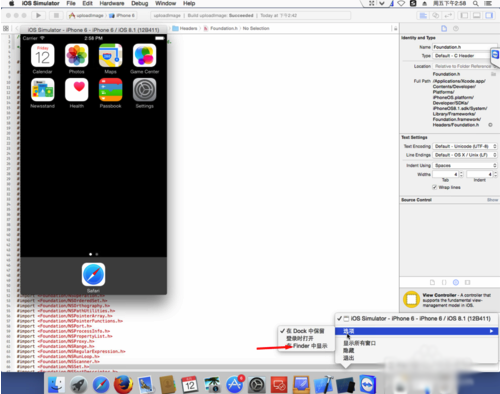This screenshot has height=394, width=500.
Task: Increment the Tab width stepper
Action: pyautogui.click(x=461, y=173)
